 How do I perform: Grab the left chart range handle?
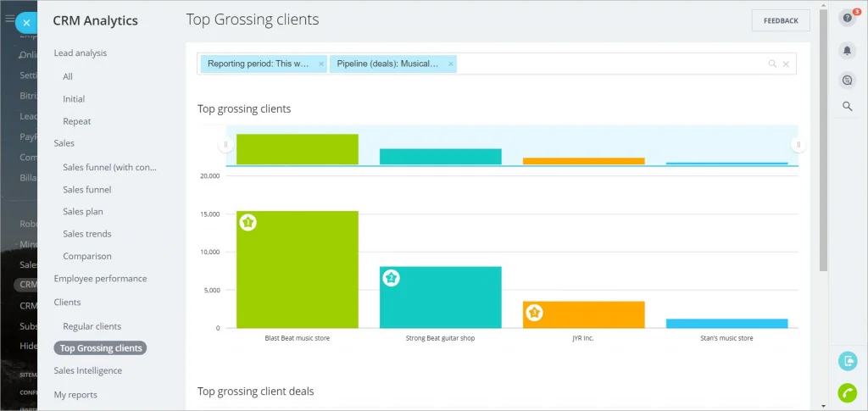(225, 145)
